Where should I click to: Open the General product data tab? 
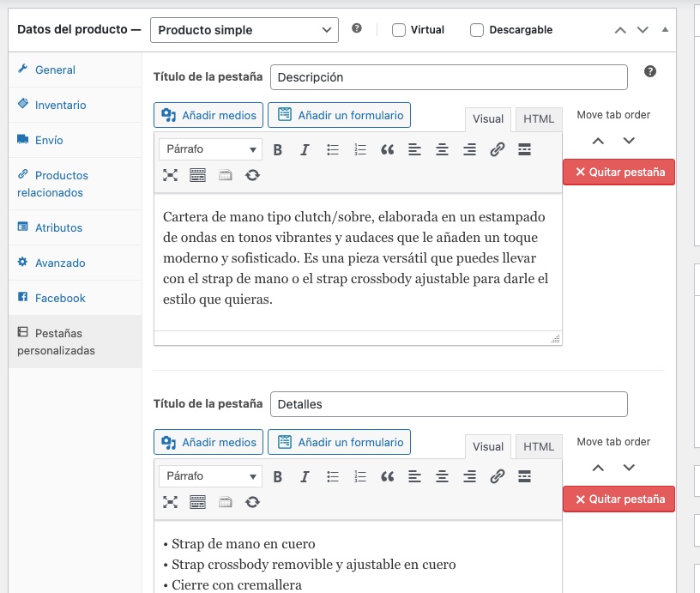[x=75, y=70]
